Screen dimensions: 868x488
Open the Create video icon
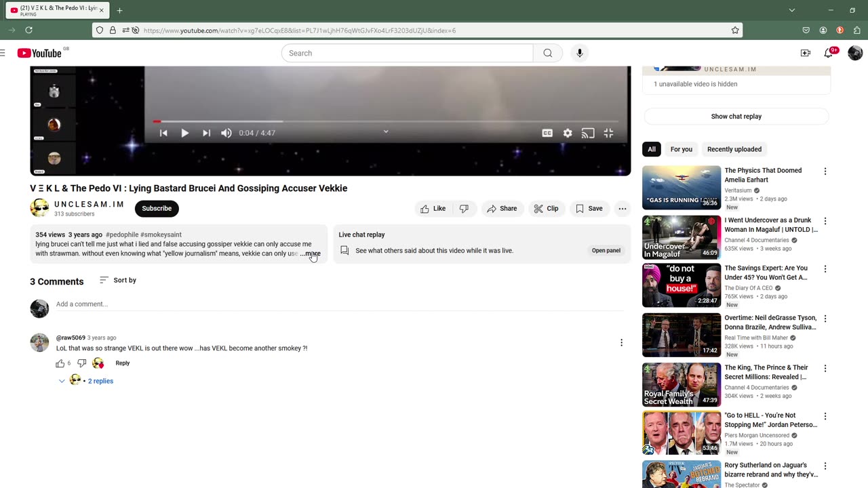pyautogui.click(x=805, y=53)
